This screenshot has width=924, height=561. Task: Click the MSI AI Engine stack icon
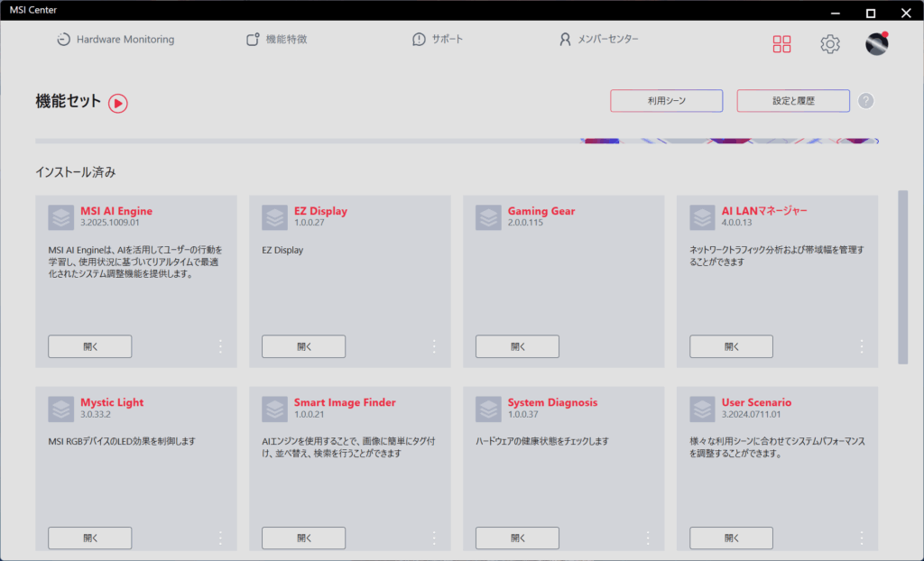(61, 217)
